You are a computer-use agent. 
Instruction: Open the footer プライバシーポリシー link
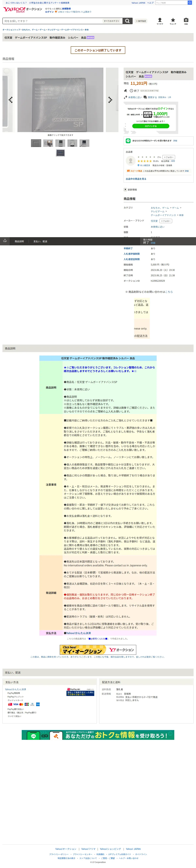[59, 854]
